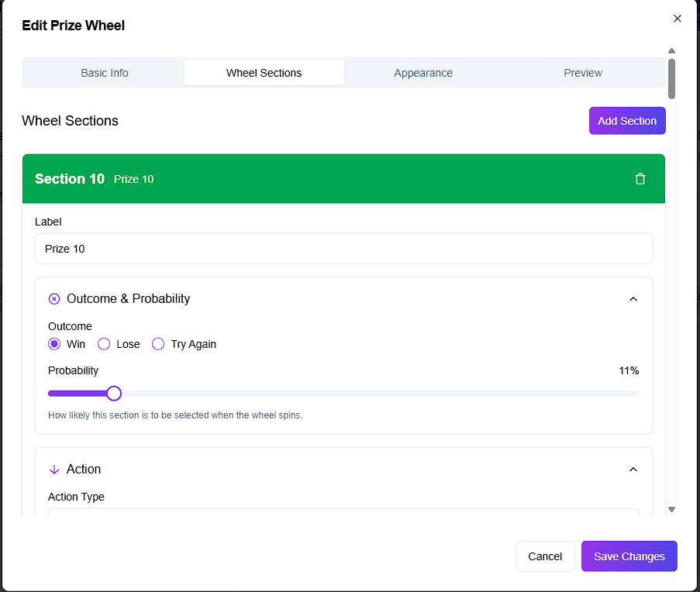Choose the Try Again outcome option

(x=158, y=344)
